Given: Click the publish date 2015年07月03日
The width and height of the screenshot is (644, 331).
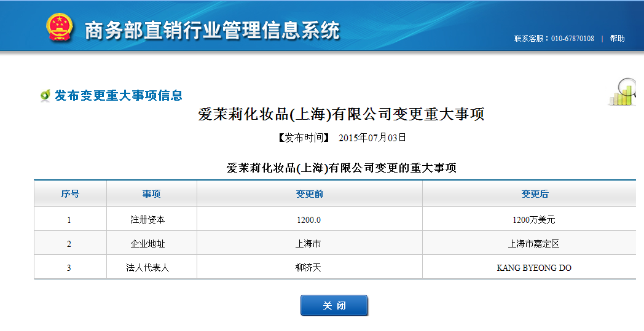Looking at the screenshot, I should tap(372, 138).
